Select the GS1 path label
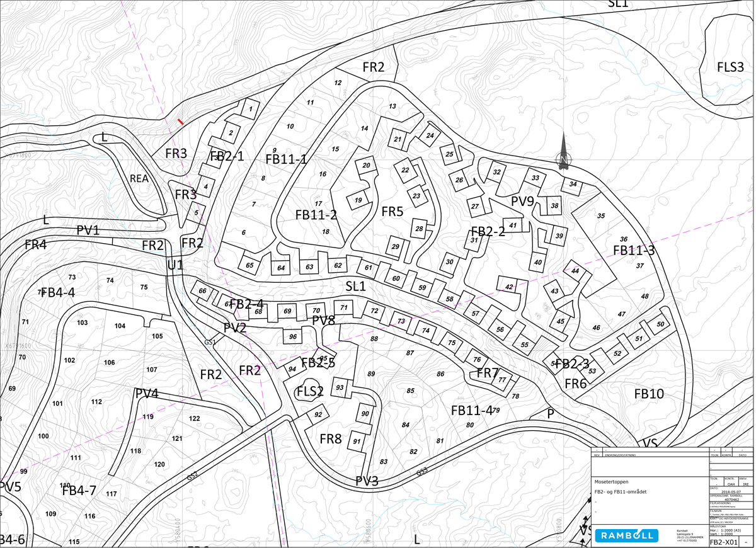 [x=210, y=342]
